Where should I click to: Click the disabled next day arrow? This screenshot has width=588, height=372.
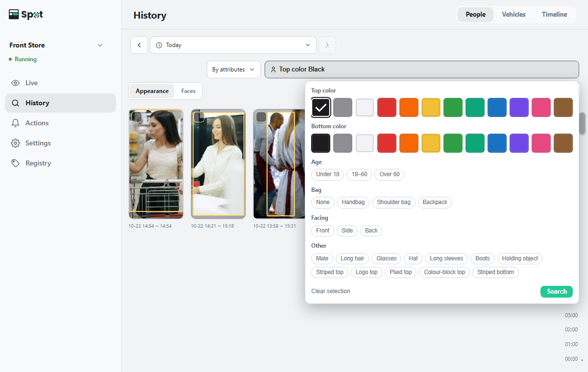[327, 45]
